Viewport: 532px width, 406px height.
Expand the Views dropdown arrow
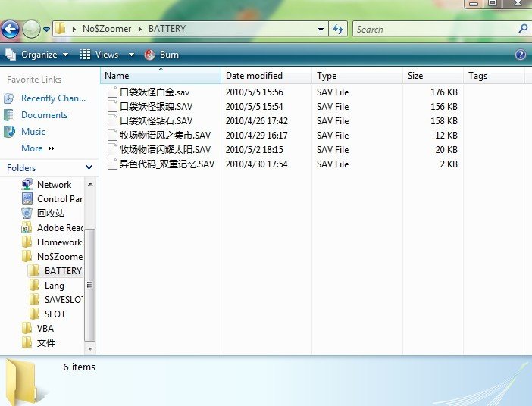click(x=131, y=55)
